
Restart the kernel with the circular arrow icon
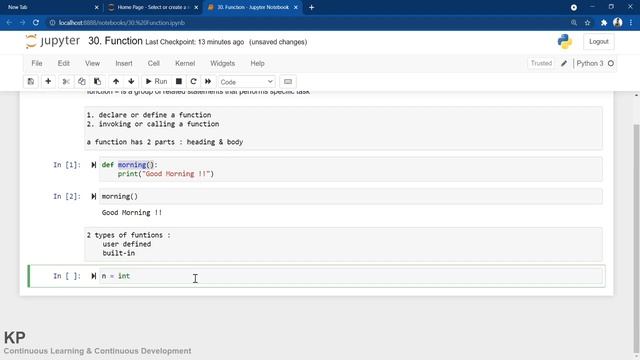pos(193,82)
